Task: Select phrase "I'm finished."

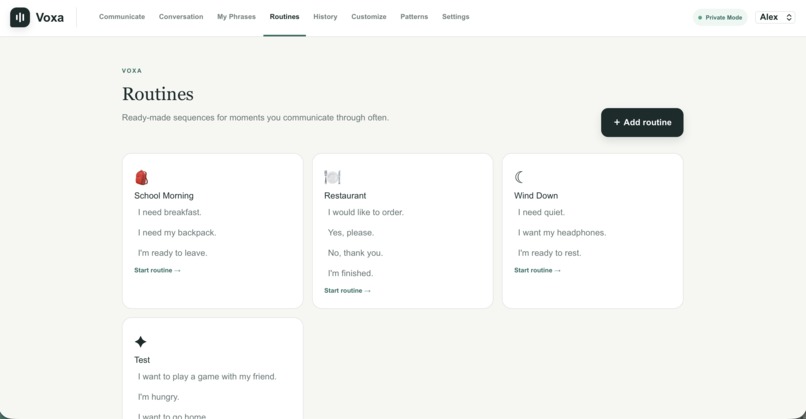Action: coord(351,274)
